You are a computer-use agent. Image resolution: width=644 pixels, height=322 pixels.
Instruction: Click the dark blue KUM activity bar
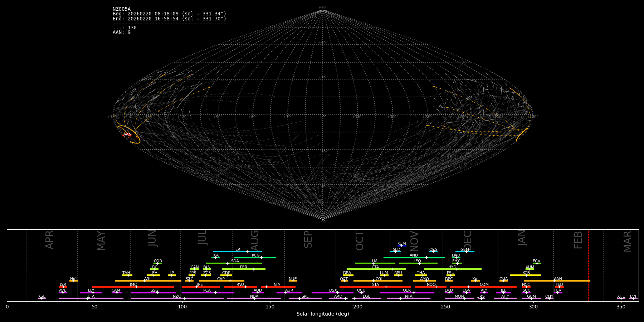point(402,246)
